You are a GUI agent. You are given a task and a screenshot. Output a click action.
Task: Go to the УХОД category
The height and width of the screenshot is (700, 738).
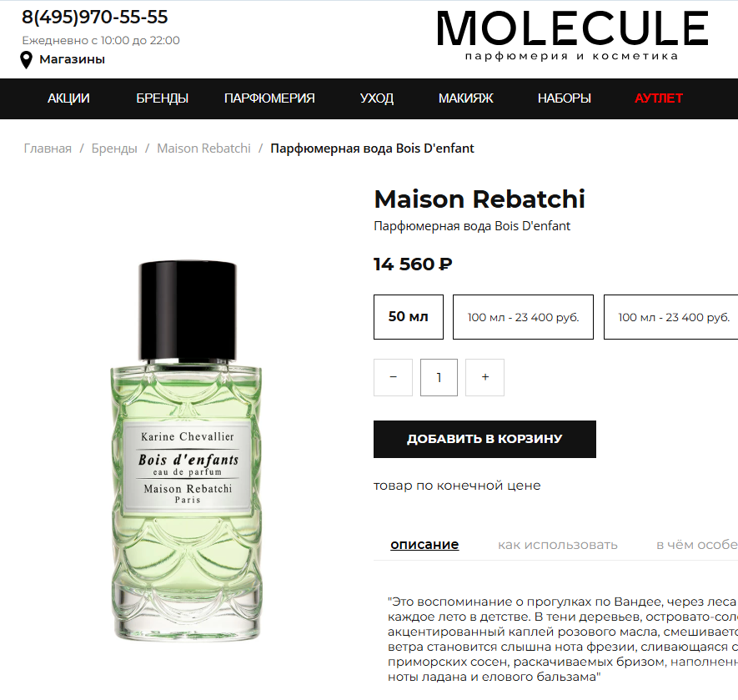pos(377,98)
